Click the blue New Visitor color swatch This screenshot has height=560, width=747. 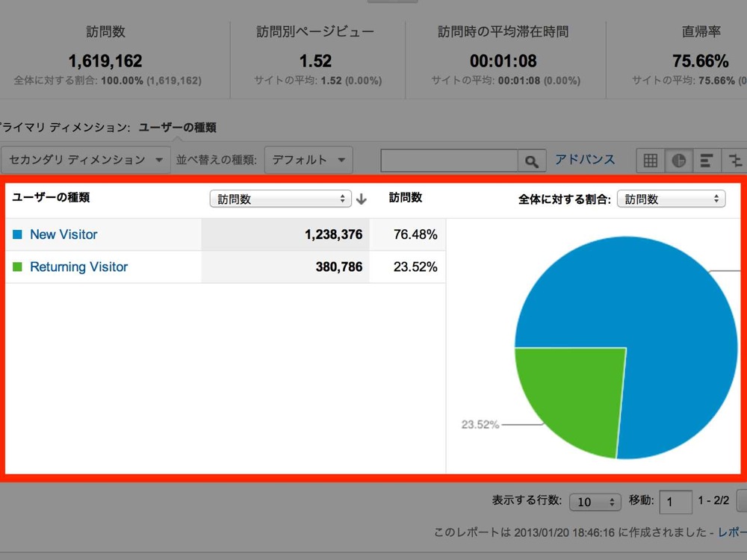click(x=17, y=234)
